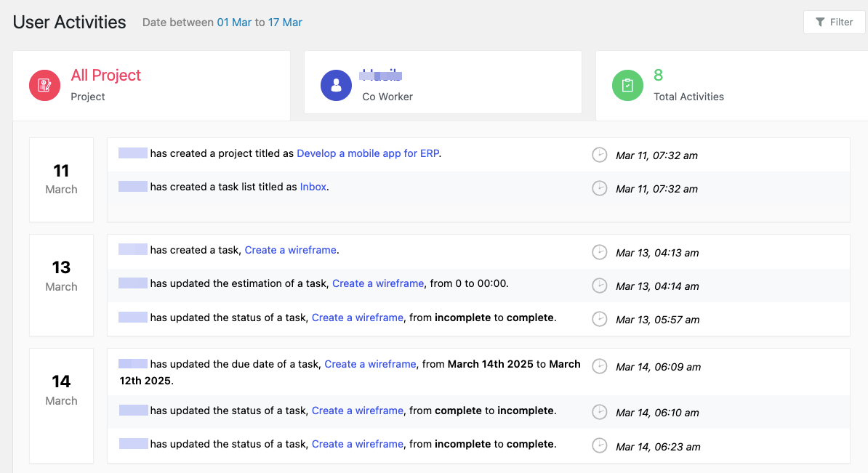This screenshot has height=473, width=868.
Task: Click the 8 Total Activities count
Action: pyautogui.click(x=659, y=76)
